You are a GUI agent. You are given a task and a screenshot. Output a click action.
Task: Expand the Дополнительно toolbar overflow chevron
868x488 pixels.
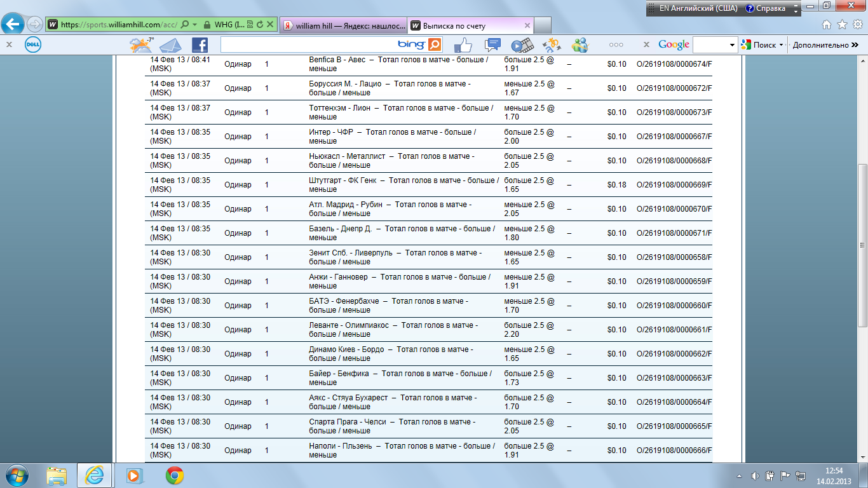(855, 45)
